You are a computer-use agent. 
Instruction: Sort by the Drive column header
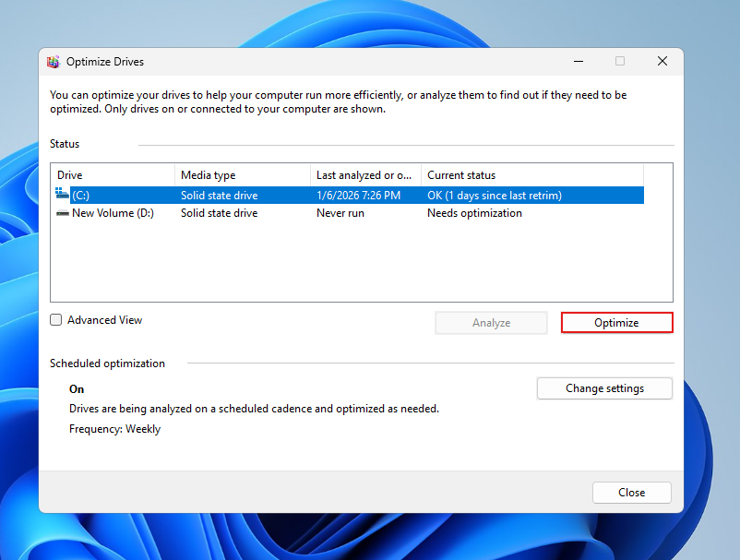coord(113,175)
